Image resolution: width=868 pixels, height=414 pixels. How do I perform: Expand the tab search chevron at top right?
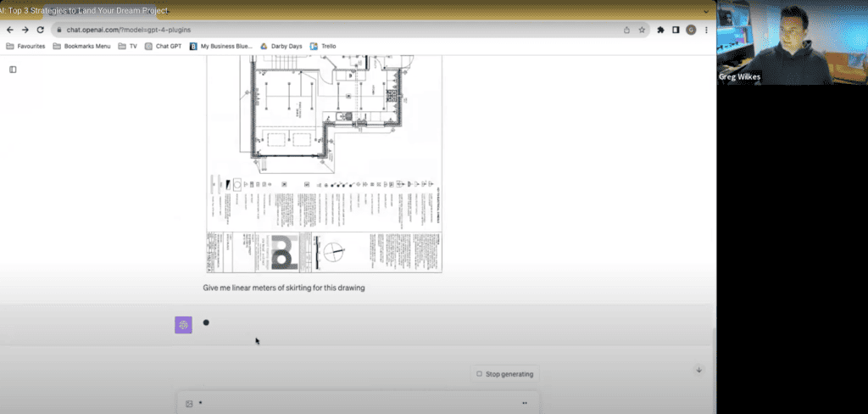tap(706, 10)
